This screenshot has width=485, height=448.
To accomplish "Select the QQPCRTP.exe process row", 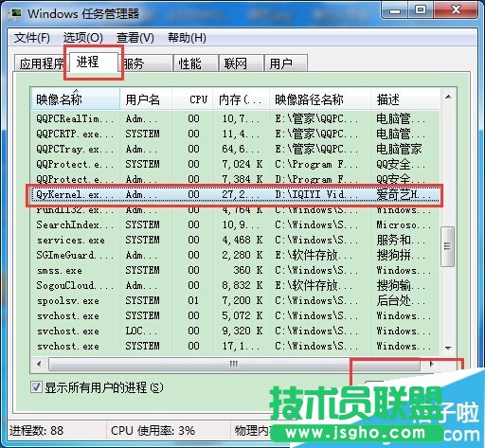I will [235, 134].
